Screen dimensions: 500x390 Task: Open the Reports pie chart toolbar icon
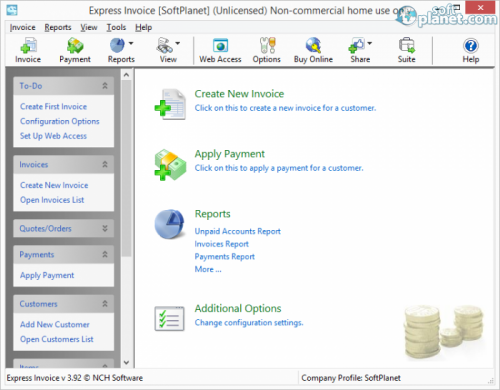click(117, 45)
